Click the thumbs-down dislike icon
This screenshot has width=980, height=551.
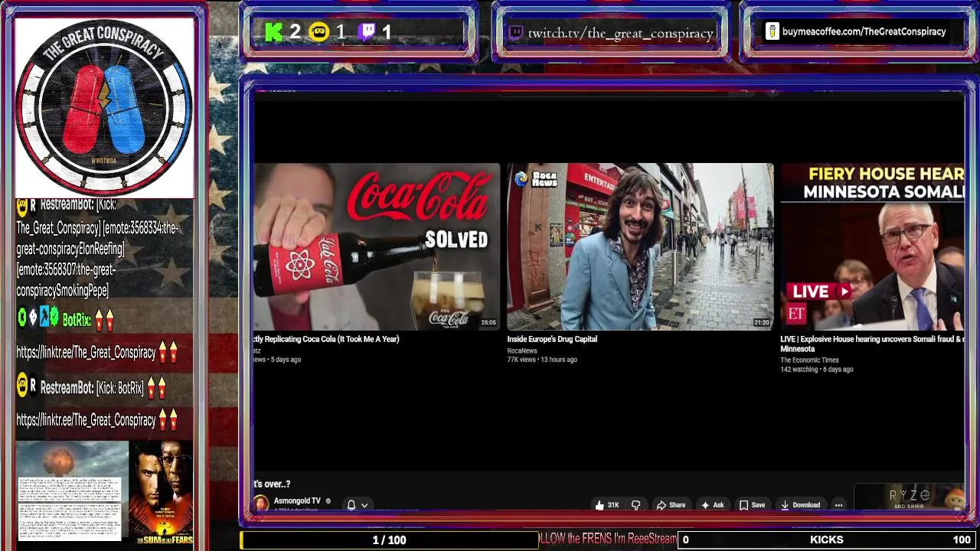(635, 505)
